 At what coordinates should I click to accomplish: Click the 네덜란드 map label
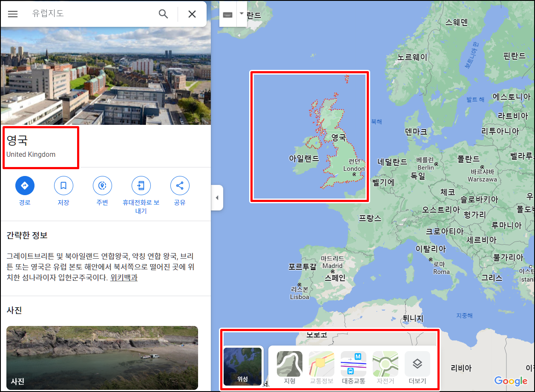392,162
